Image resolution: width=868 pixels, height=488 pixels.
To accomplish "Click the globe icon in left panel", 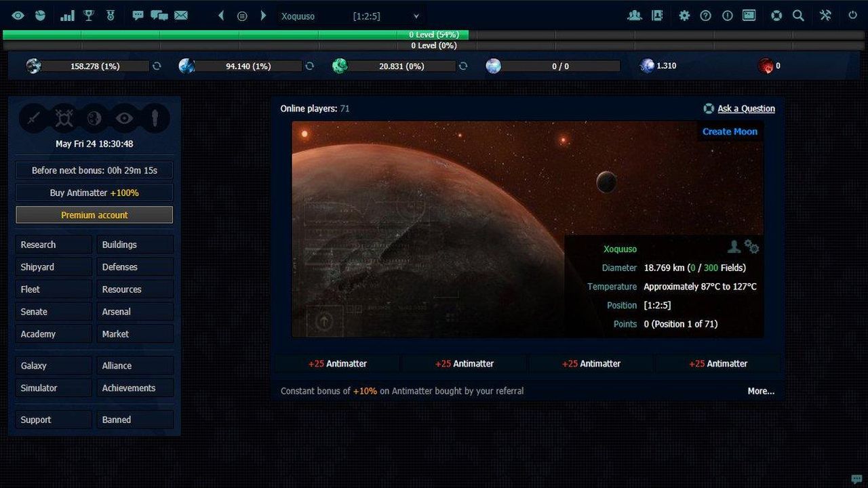I will click(94, 119).
